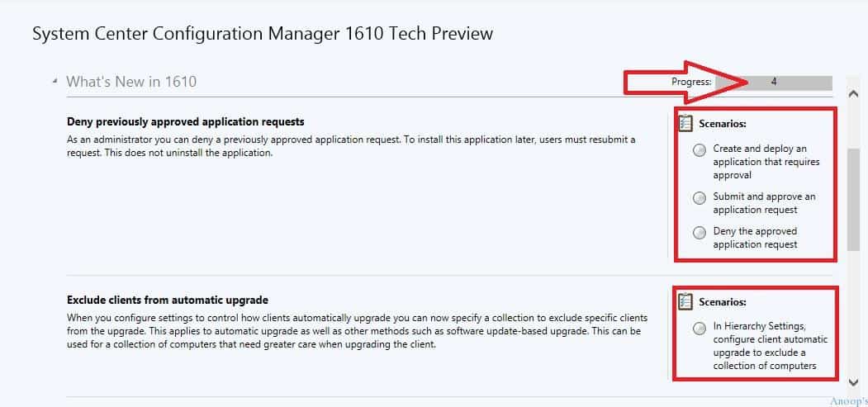The height and width of the screenshot is (407, 868).
Task: Select 'Create and deploy an application' scenario radio
Action: point(700,150)
